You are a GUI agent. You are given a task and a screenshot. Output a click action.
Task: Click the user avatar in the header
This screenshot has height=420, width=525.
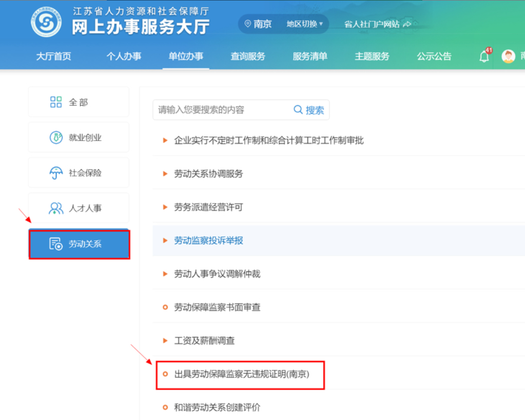[508, 56]
